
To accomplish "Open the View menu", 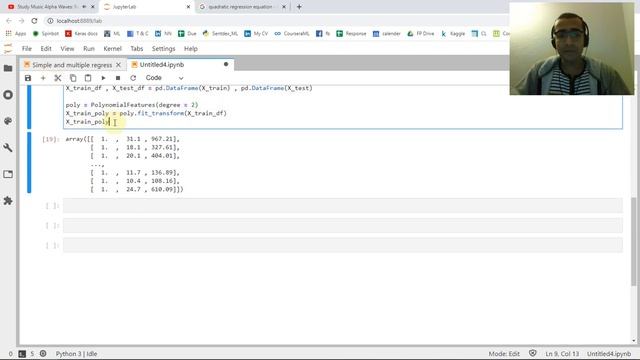I will click(x=67, y=49).
